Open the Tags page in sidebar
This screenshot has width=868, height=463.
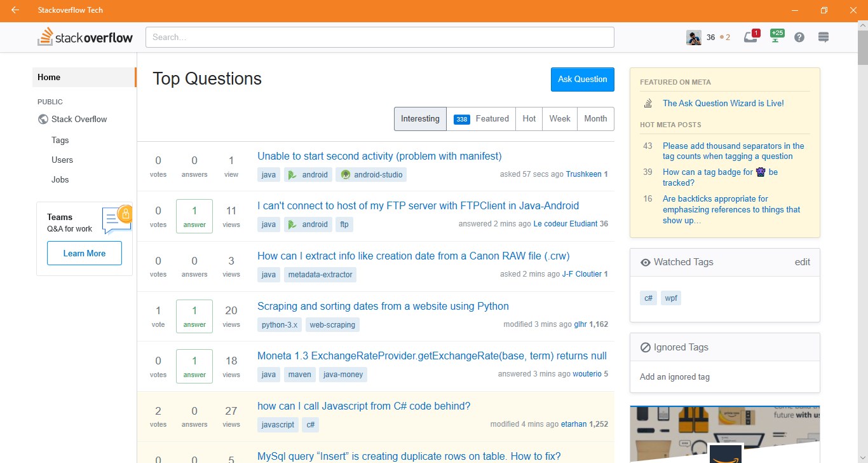[60, 140]
